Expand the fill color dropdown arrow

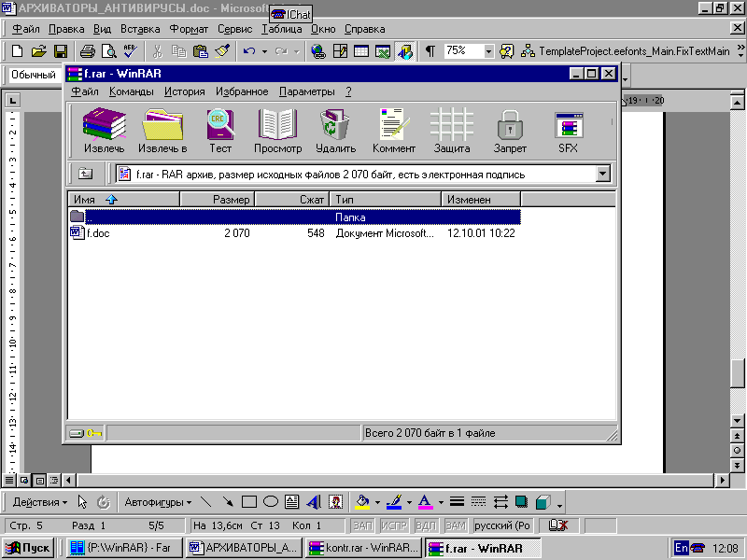[377, 502]
